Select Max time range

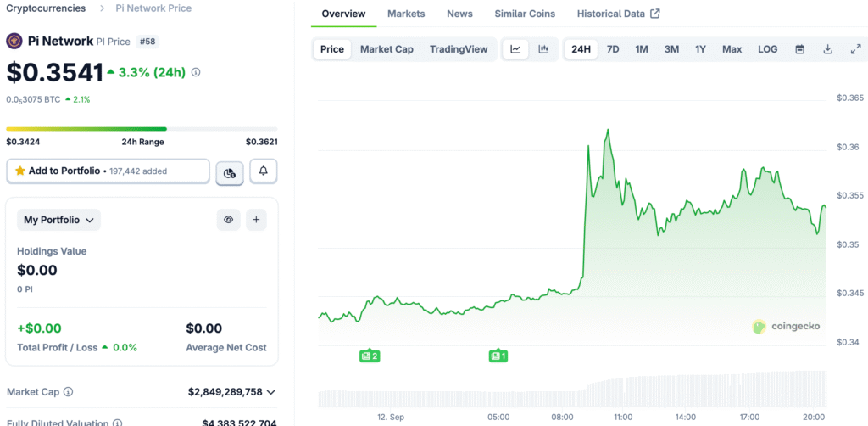coord(732,49)
